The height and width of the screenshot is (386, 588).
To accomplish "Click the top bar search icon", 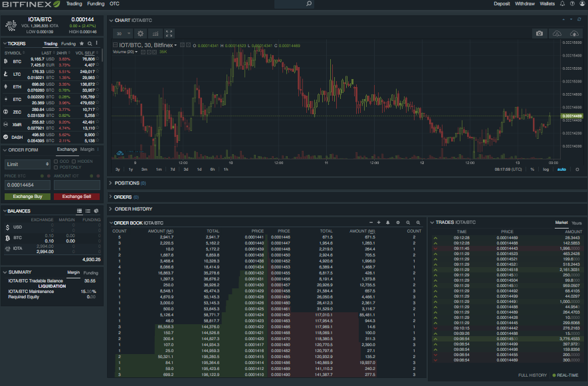I will 309,4.
